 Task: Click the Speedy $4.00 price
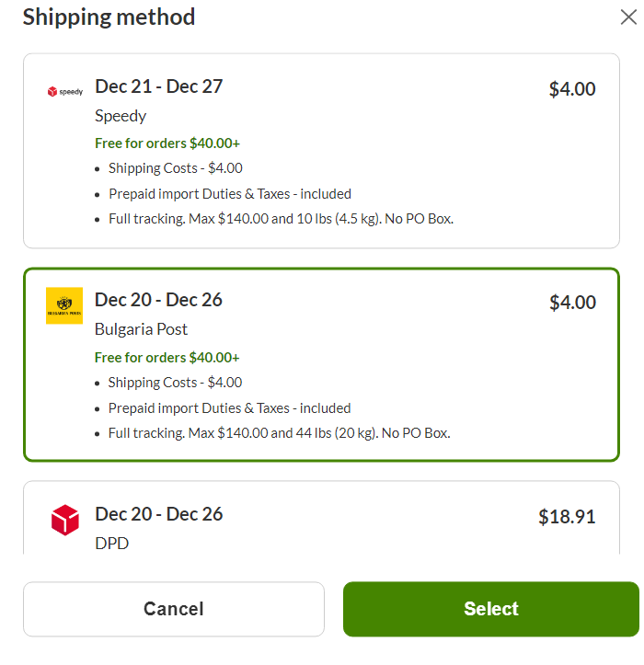click(x=572, y=89)
